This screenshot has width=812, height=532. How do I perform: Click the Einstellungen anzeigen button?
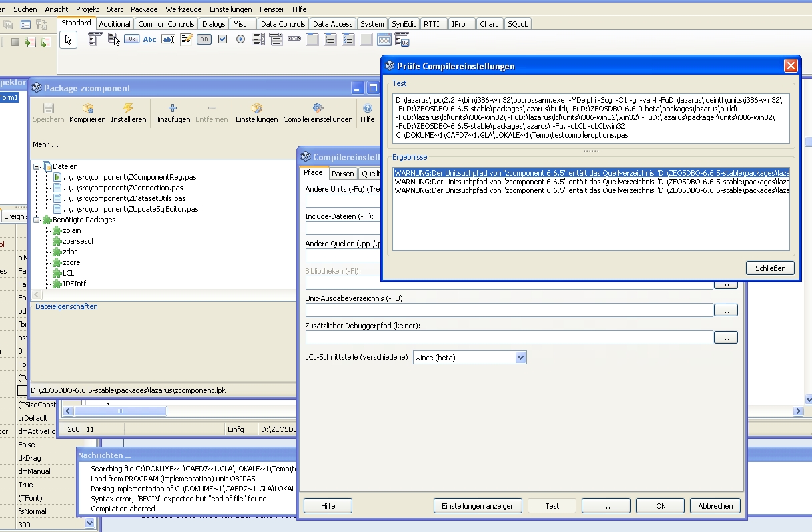pos(478,506)
